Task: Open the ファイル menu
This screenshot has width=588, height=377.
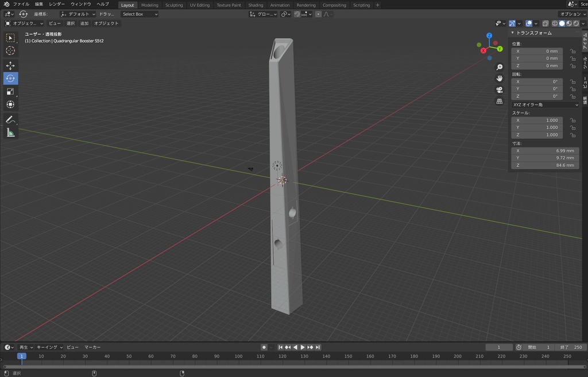Action: click(21, 4)
